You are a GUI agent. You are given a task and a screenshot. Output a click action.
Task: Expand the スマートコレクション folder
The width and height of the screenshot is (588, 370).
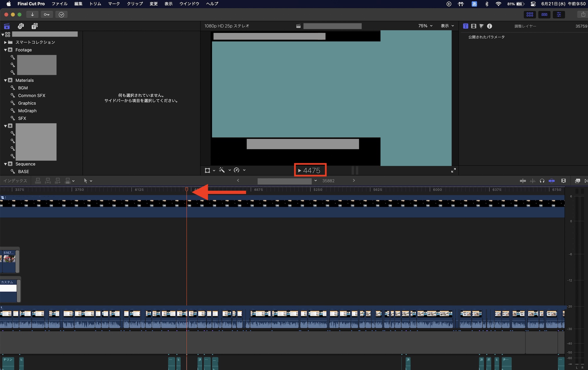pos(5,42)
